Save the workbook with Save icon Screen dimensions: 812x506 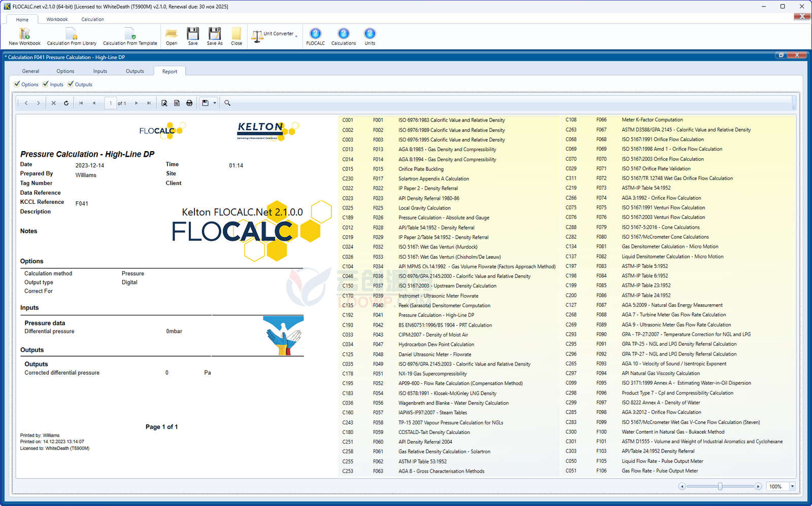tap(193, 34)
